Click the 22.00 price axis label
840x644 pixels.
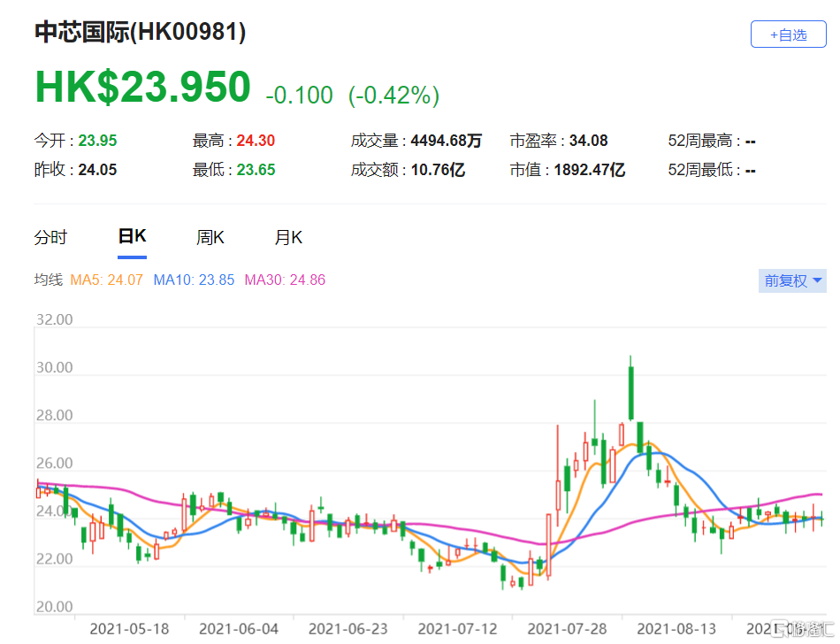54,559
